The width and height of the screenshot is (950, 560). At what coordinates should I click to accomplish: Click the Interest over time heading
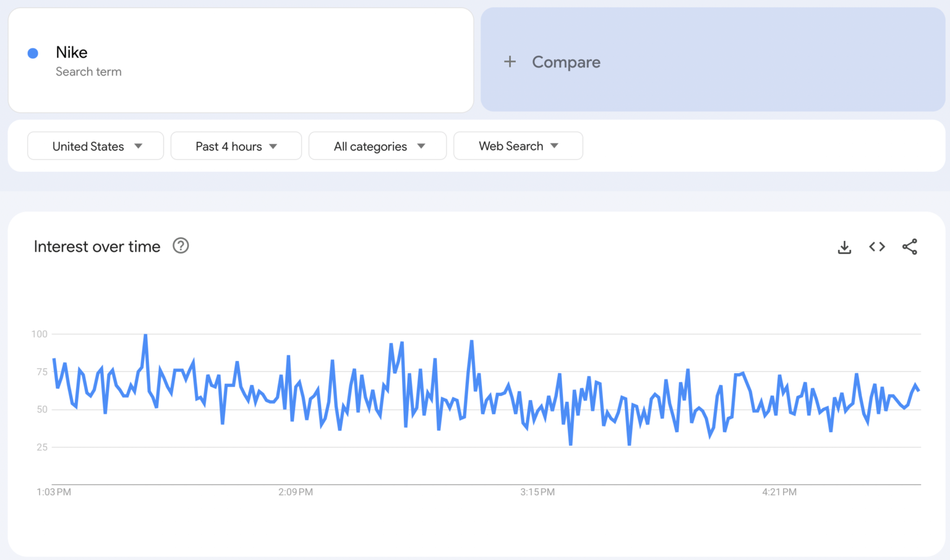coord(96,246)
